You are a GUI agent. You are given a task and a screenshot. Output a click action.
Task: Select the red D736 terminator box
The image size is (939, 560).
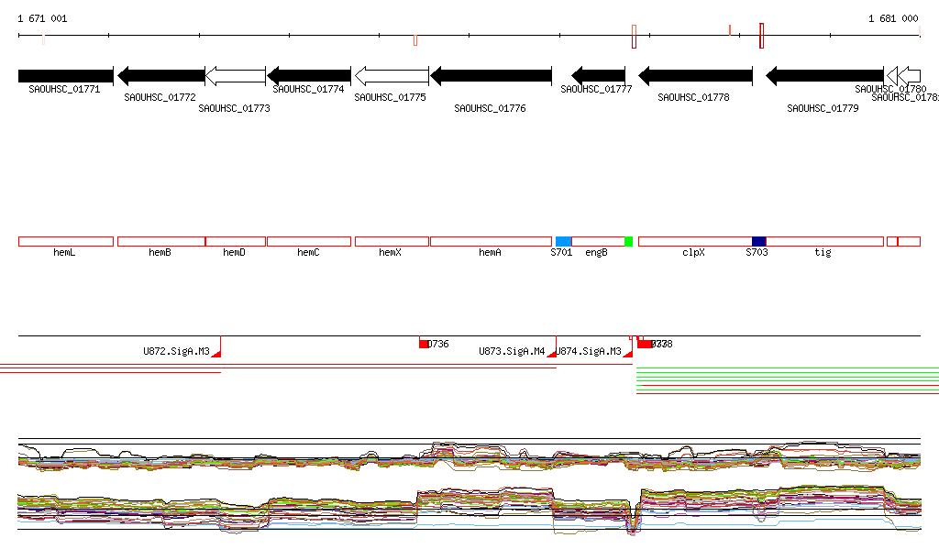424,344
